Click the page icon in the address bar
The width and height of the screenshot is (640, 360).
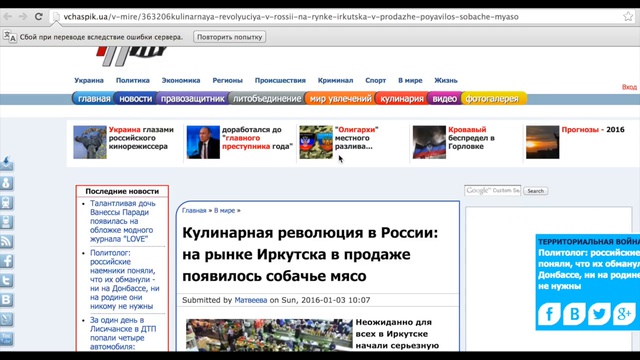(x=56, y=17)
